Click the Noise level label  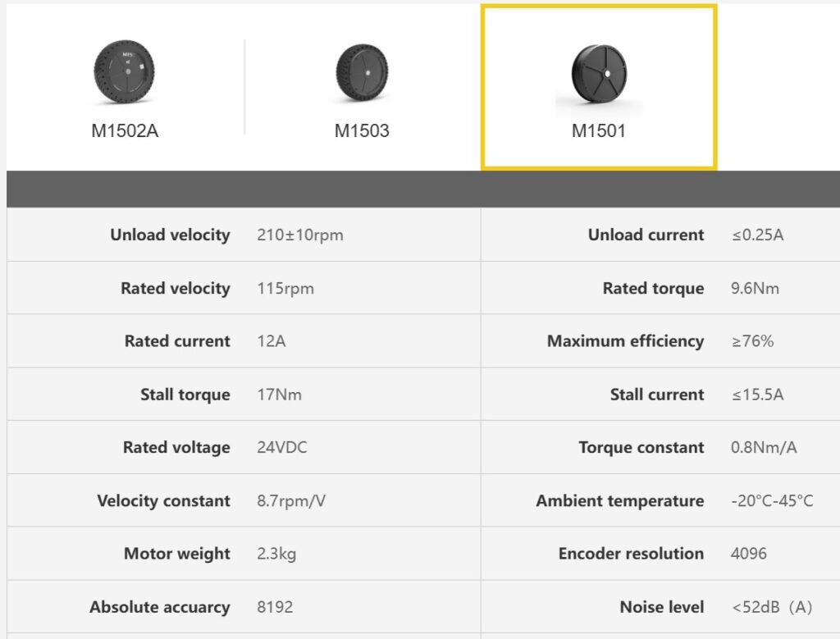click(x=662, y=607)
